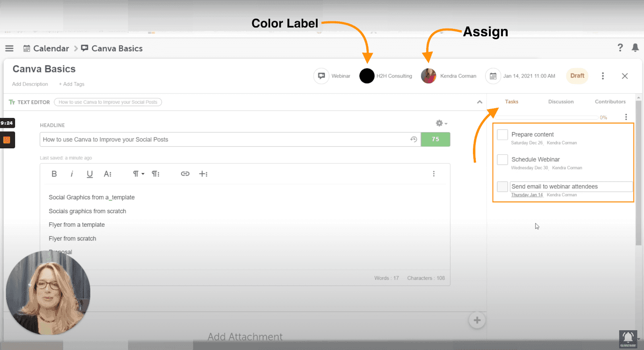This screenshot has height=350, width=644.
Task: Click the Wednesday Dec 30 due date
Action: (530, 168)
